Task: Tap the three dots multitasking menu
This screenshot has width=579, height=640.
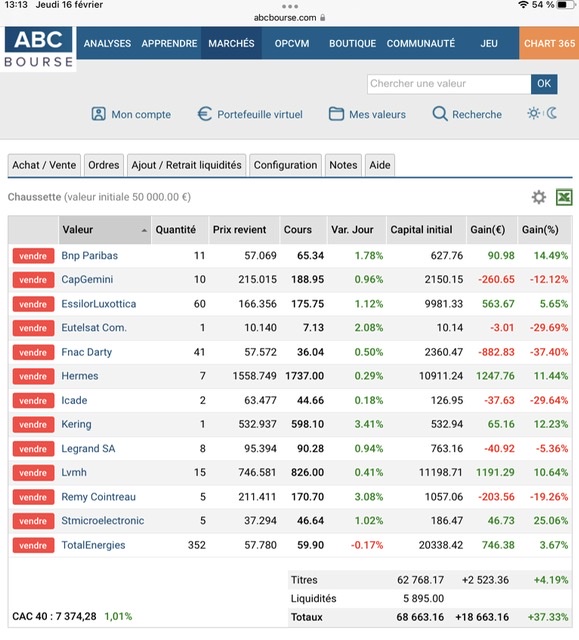Action: tap(290, 6)
